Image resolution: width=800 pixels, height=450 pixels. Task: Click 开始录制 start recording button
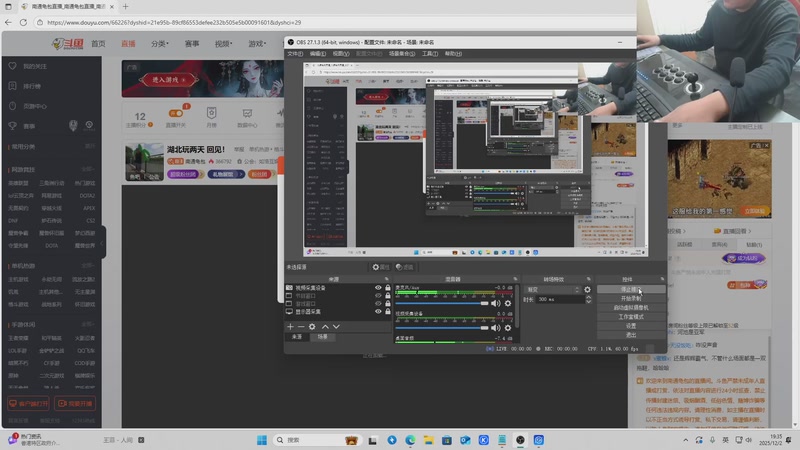(x=631, y=298)
